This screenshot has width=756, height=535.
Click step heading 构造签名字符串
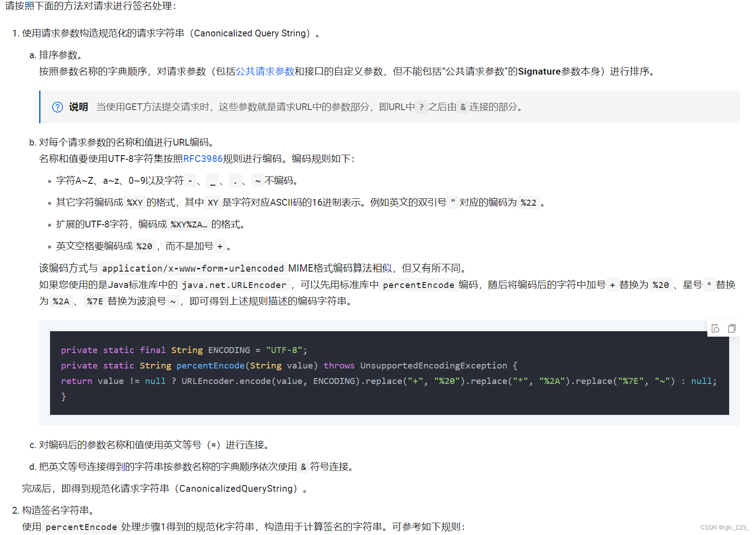point(58,510)
